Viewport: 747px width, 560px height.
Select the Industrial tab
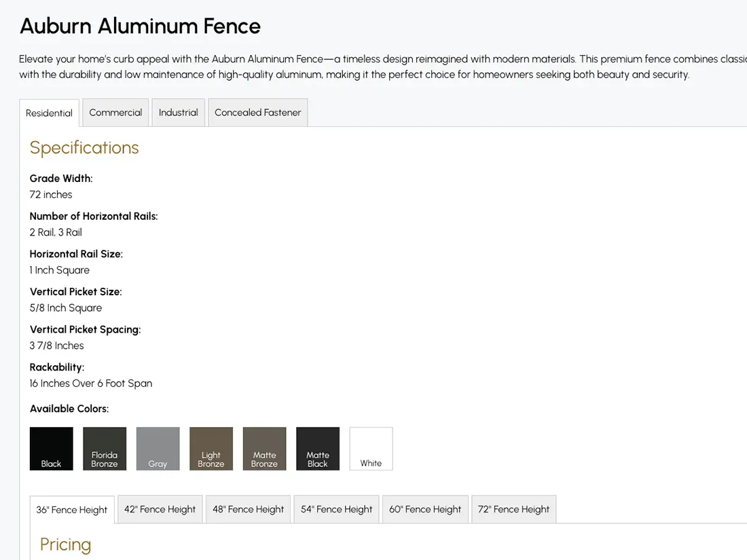point(178,113)
